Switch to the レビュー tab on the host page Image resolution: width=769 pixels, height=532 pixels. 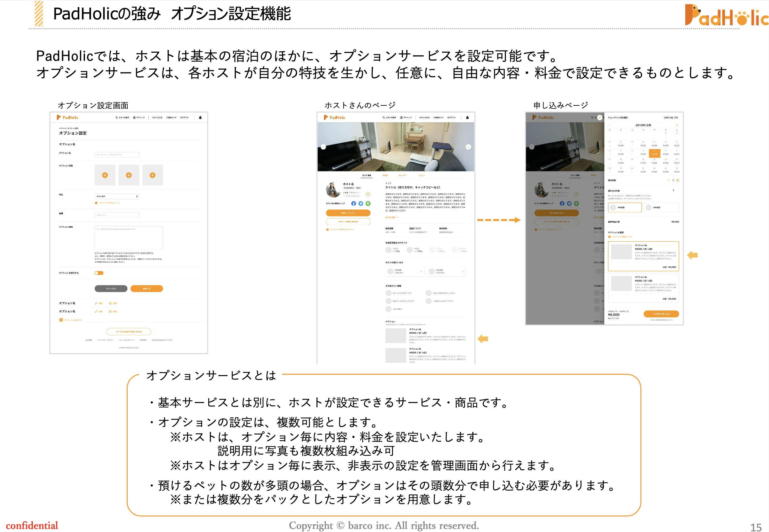[x=422, y=175]
